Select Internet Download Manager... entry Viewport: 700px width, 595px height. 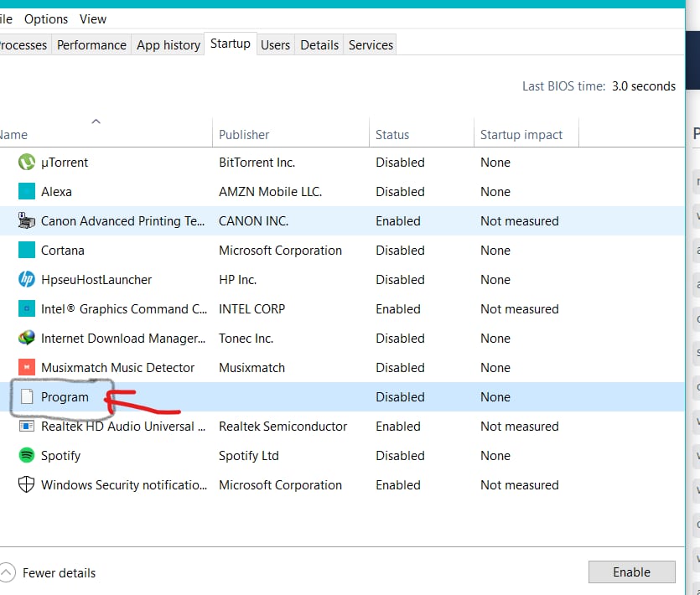342,339
